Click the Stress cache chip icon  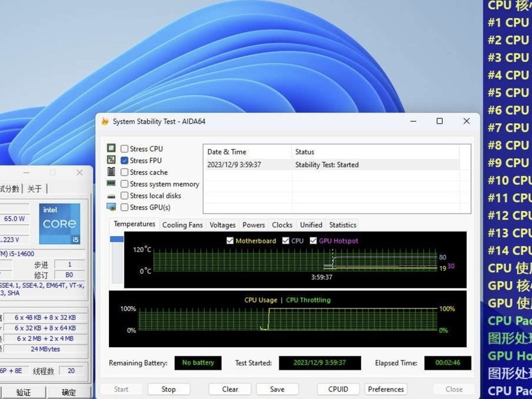[x=111, y=172]
